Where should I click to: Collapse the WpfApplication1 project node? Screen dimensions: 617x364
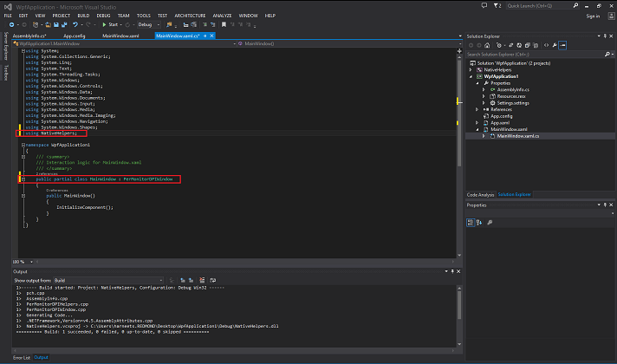pyautogui.click(x=471, y=77)
